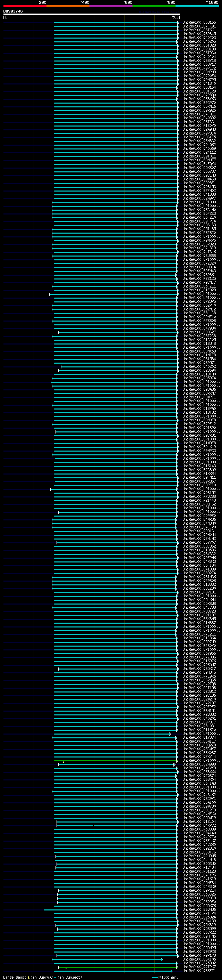Select the label UniRef100_B3RKM7

coord(199,394)
